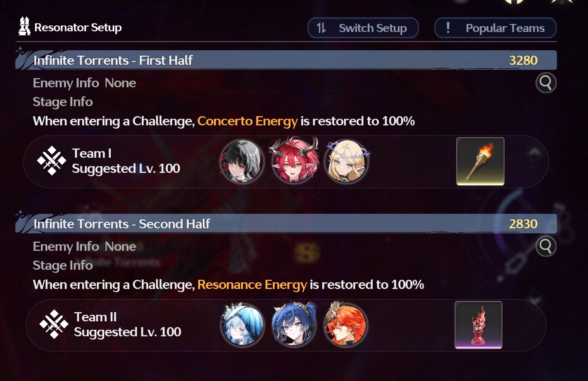Open the red flame chess token for Team II
The width and height of the screenshot is (588, 381).
[x=478, y=325]
